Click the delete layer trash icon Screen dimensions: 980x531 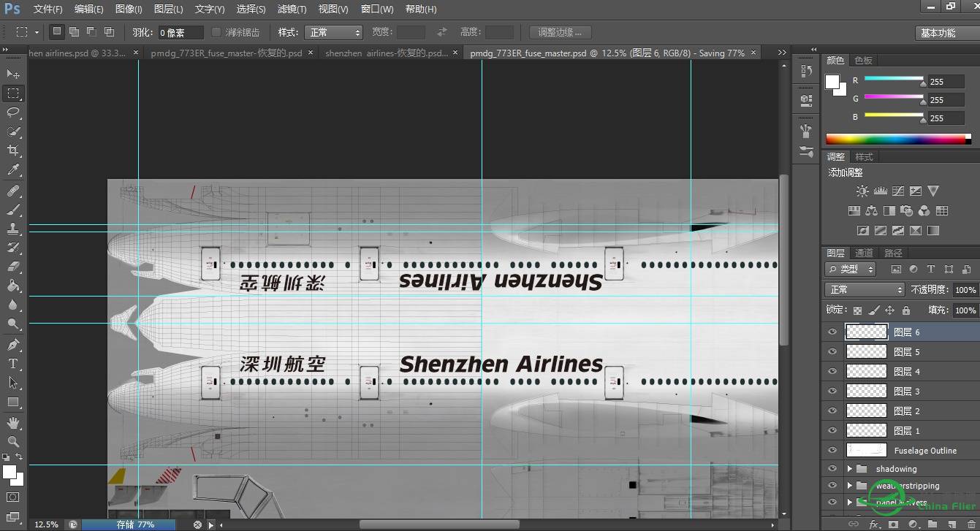970,524
